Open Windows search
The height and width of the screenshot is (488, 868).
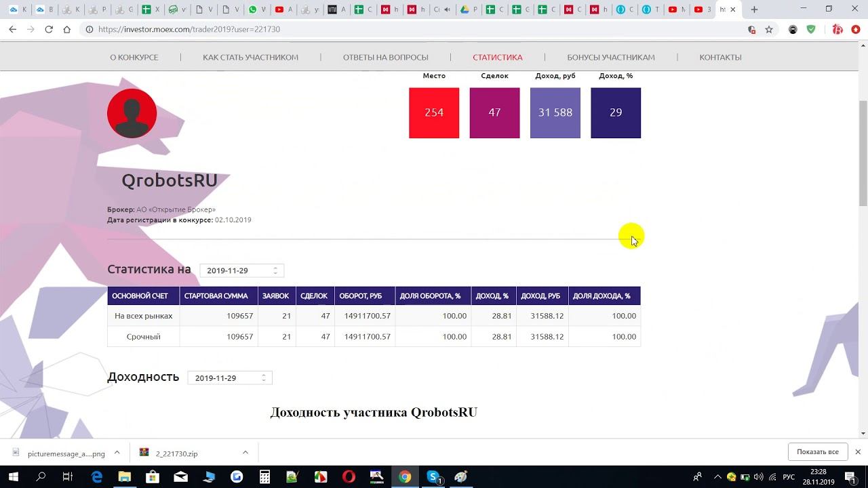41,477
